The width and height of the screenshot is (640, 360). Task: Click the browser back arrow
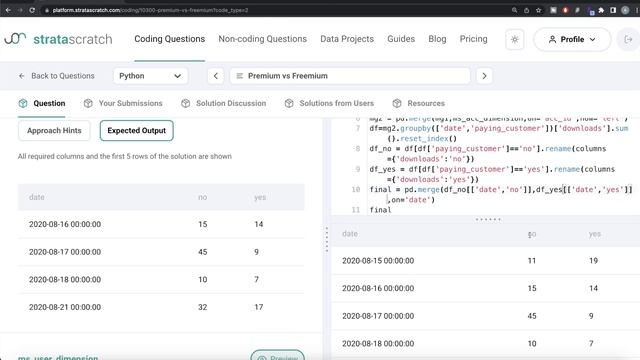tap(8, 10)
